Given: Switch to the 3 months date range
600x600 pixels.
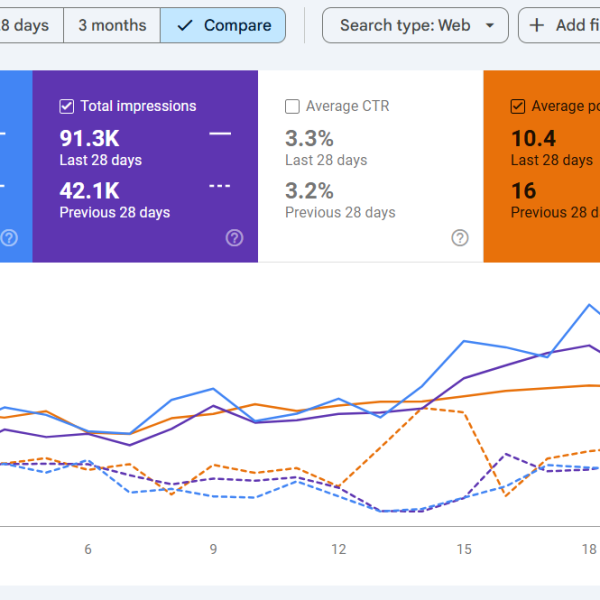Looking at the screenshot, I should 111,25.
